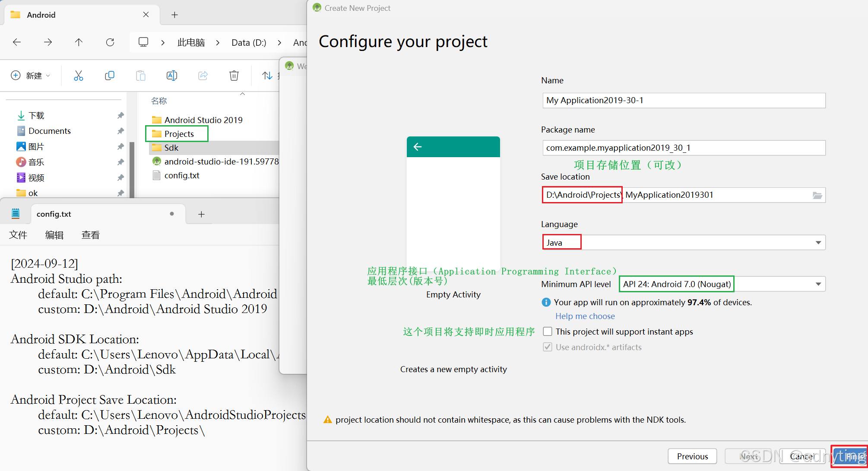The height and width of the screenshot is (471, 868).
Task: Click the Up directory arrow in Explorer
Action: 79,42
